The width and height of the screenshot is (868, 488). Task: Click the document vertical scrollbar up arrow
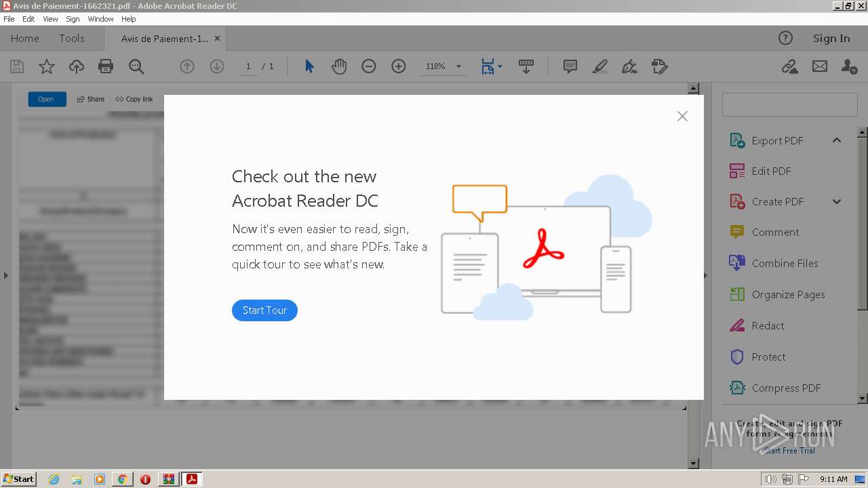point(693,89)
